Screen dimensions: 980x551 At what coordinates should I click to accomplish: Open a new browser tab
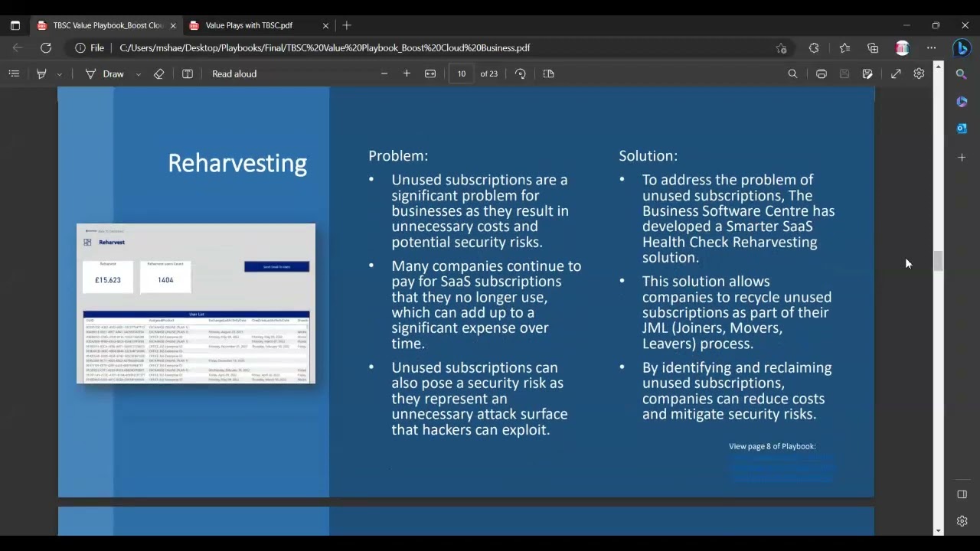347,25
